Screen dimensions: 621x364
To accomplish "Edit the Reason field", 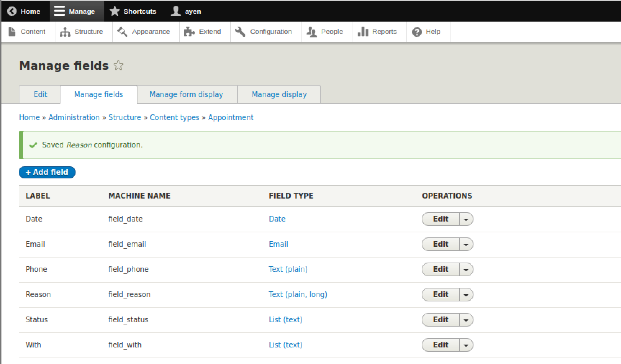I will point(440,295).
